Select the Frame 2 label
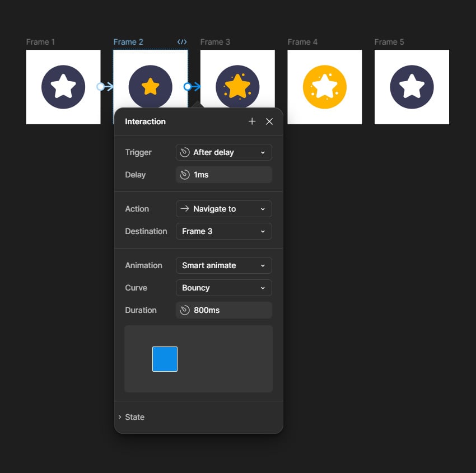 (x=128, y=42)
